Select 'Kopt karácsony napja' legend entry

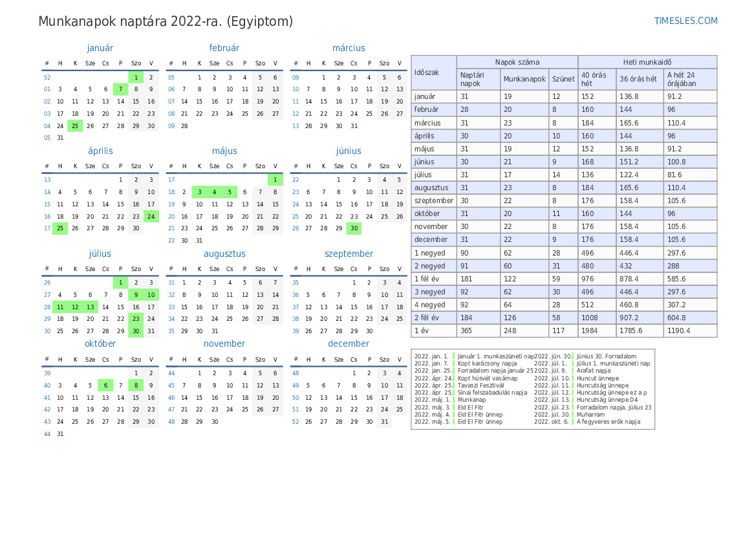pos(487,364)
